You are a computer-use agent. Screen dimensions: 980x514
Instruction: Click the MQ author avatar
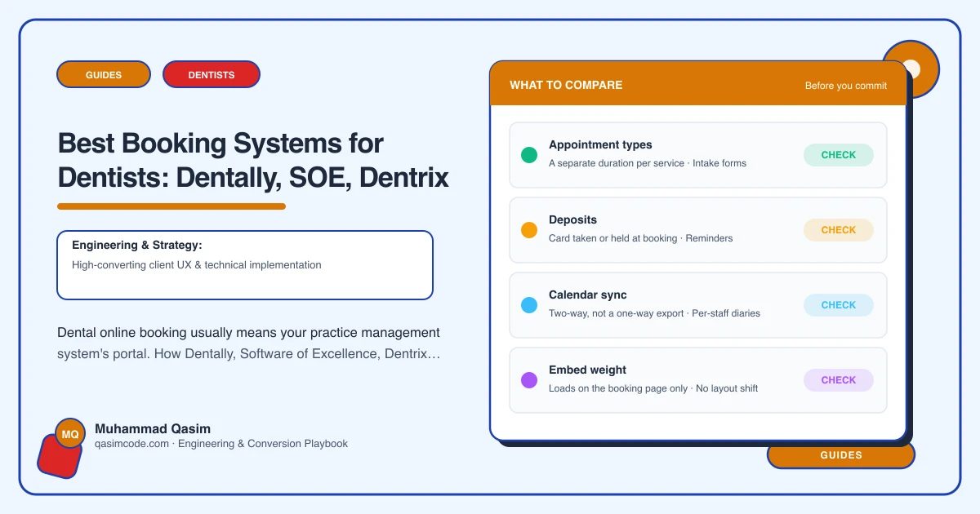click(70, 434)
